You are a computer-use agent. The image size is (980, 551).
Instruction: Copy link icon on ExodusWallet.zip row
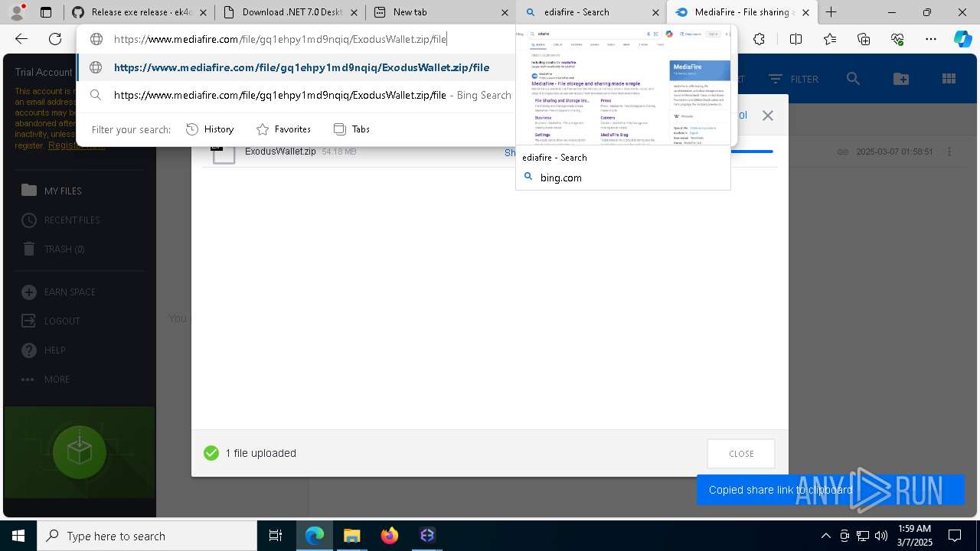click(x=842, y=152)
